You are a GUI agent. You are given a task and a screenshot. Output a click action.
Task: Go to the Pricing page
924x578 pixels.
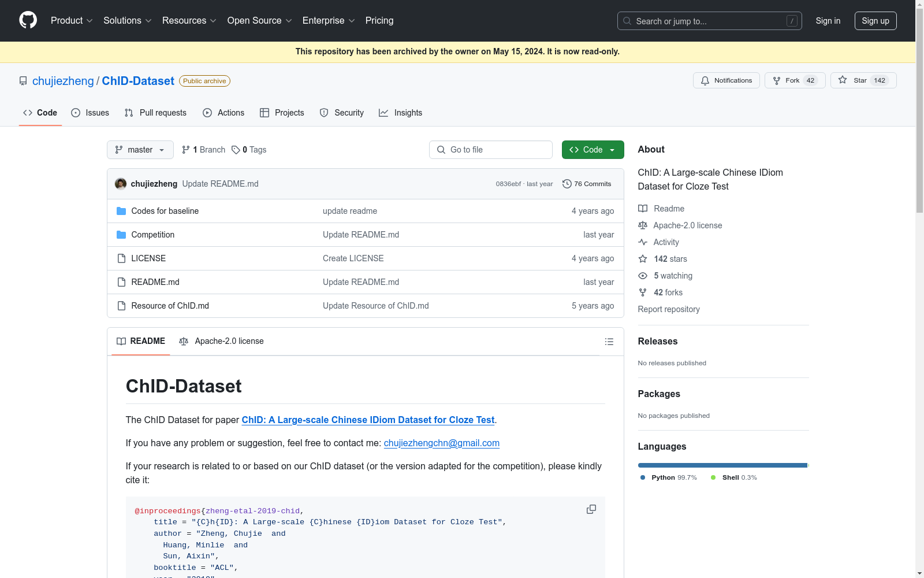pos(379,21)
